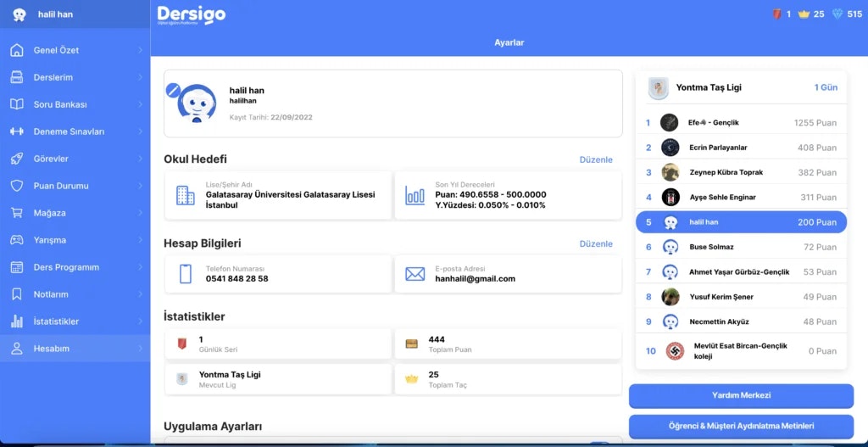Expand the Mağaza chevron
868x447 pixels.
140,213
